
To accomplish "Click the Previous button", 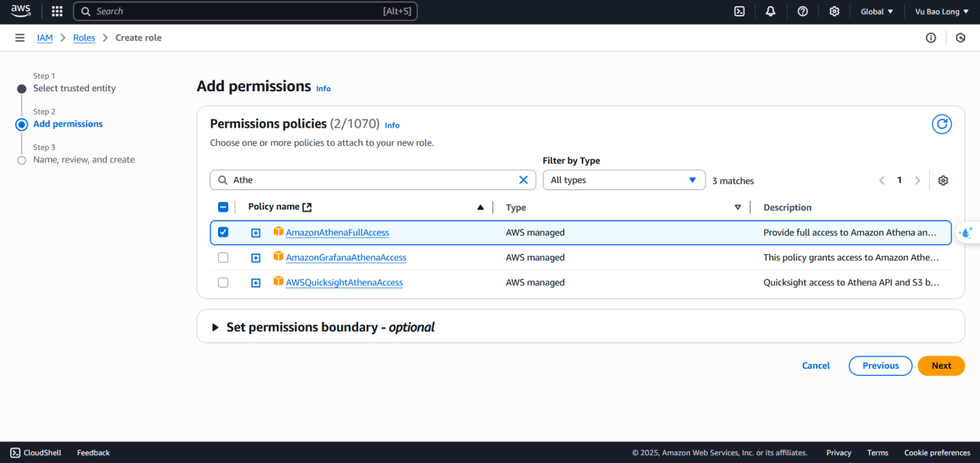I will tap(880, 366).
